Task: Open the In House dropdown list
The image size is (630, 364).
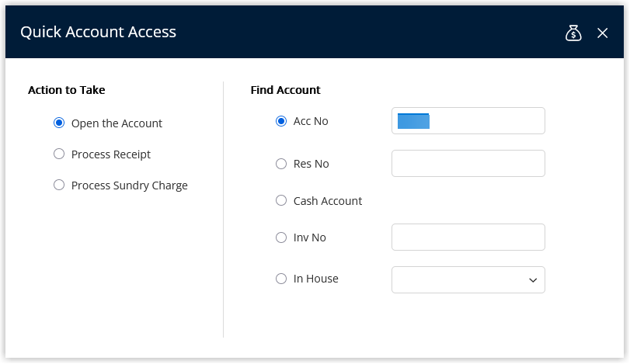Action: point(468,279)
